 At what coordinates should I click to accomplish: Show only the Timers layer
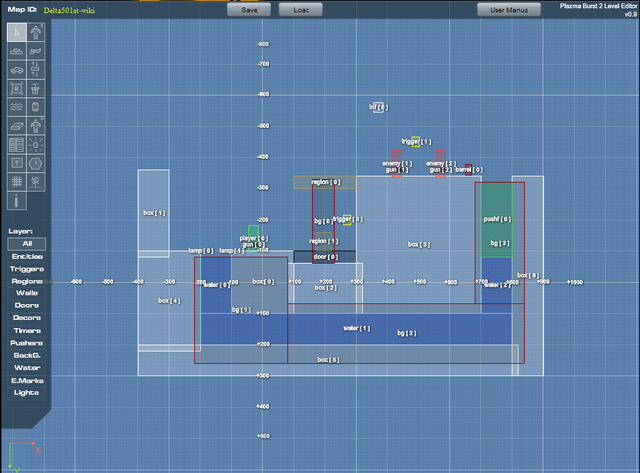[27, 331]
